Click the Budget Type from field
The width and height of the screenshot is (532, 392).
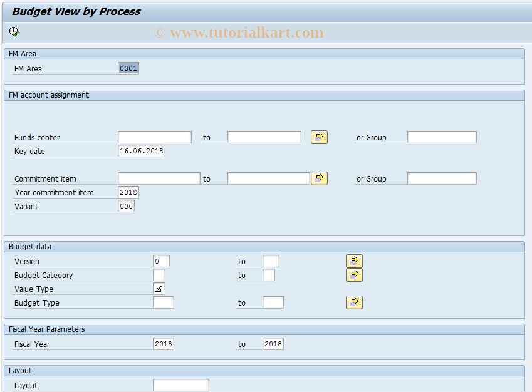click(x=164, y=302)
